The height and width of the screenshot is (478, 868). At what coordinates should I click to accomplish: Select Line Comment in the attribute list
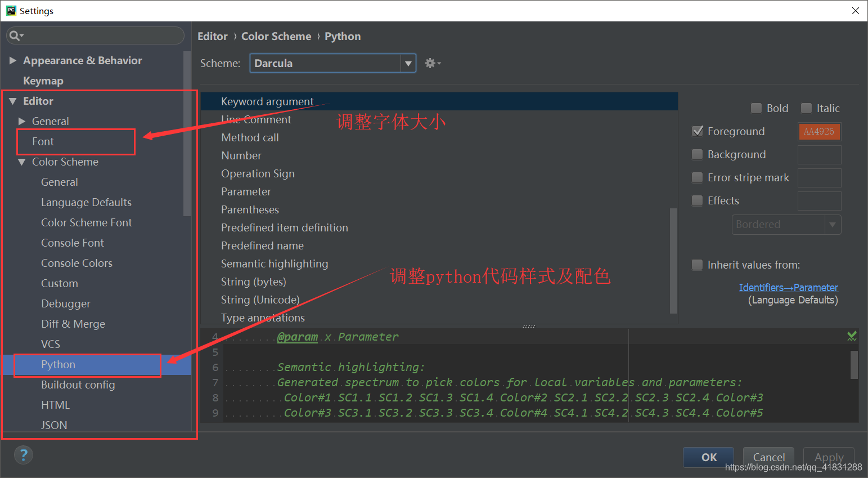pyautogui.click(x=439, y=119)
